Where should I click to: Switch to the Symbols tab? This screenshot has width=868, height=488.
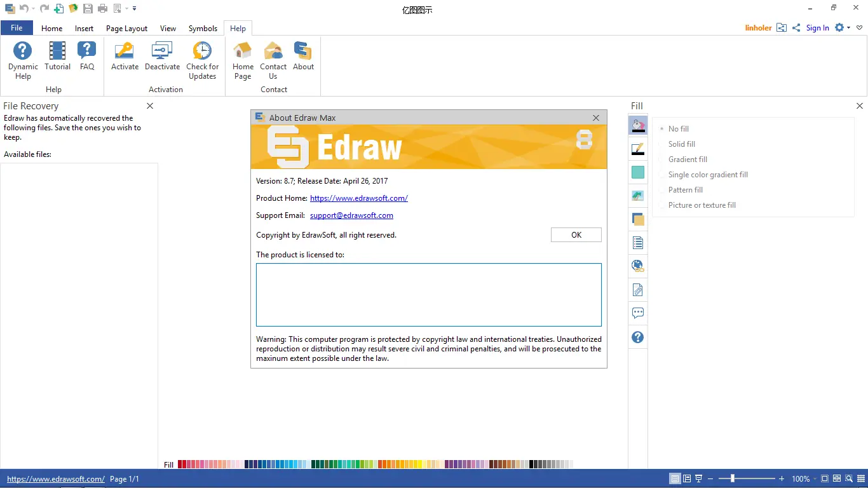[203, 28]
